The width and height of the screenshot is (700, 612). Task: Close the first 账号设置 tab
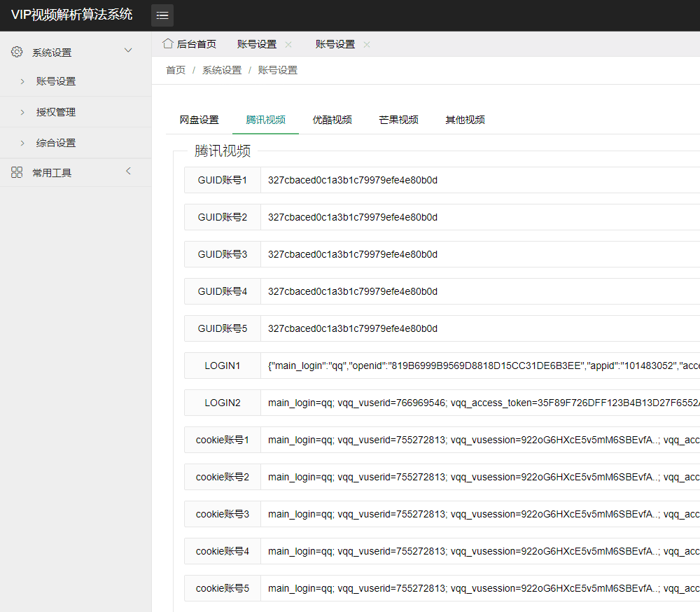point(288,44)
